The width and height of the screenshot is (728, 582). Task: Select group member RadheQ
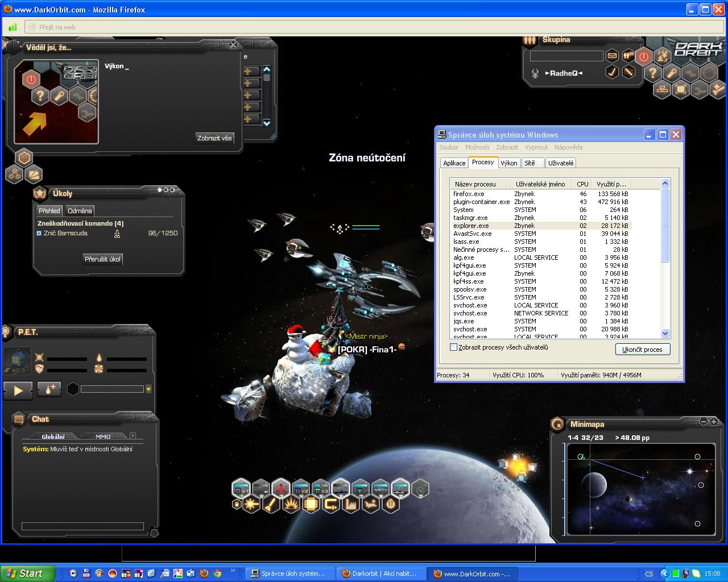pyautogui.click(x=564, y=73)
